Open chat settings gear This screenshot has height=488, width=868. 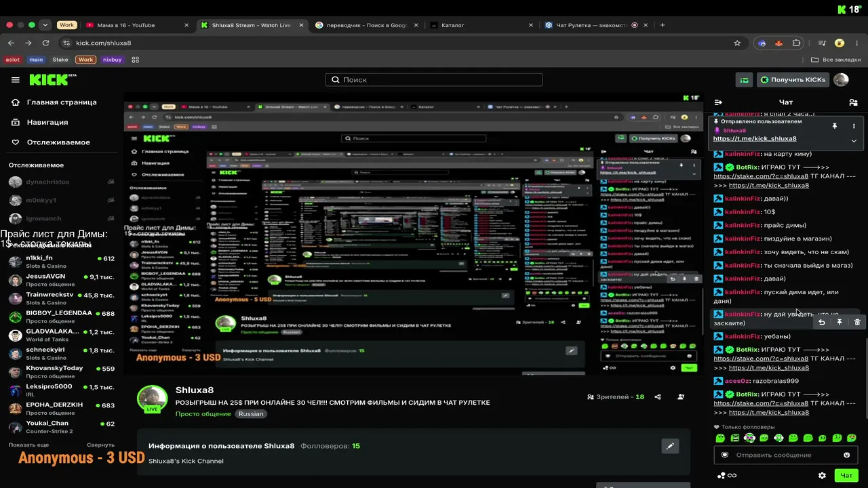[x=822, y=476]
